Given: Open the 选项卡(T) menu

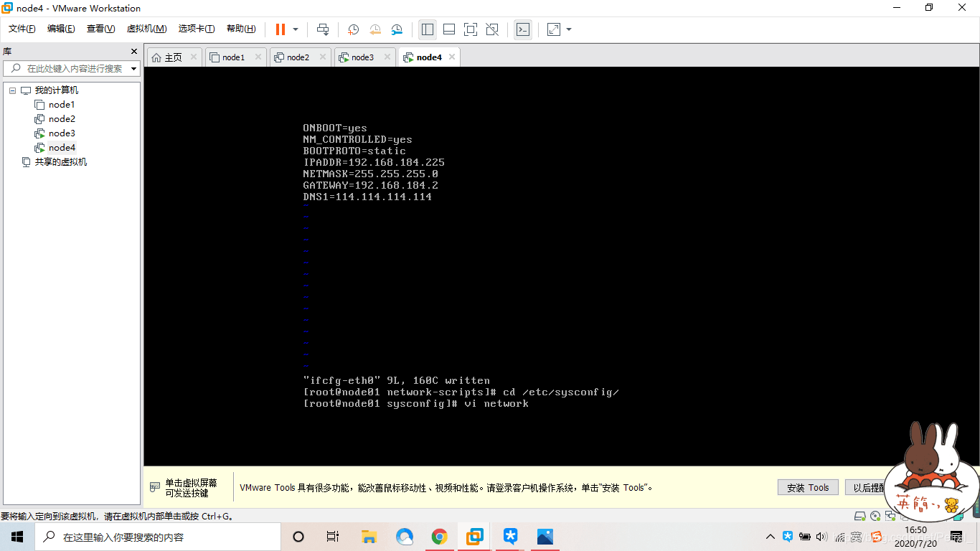Looking at the screenshot, I should pos(197,29).
